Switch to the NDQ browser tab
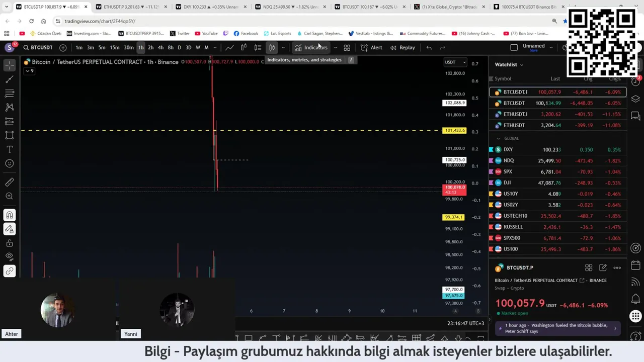 290,7
